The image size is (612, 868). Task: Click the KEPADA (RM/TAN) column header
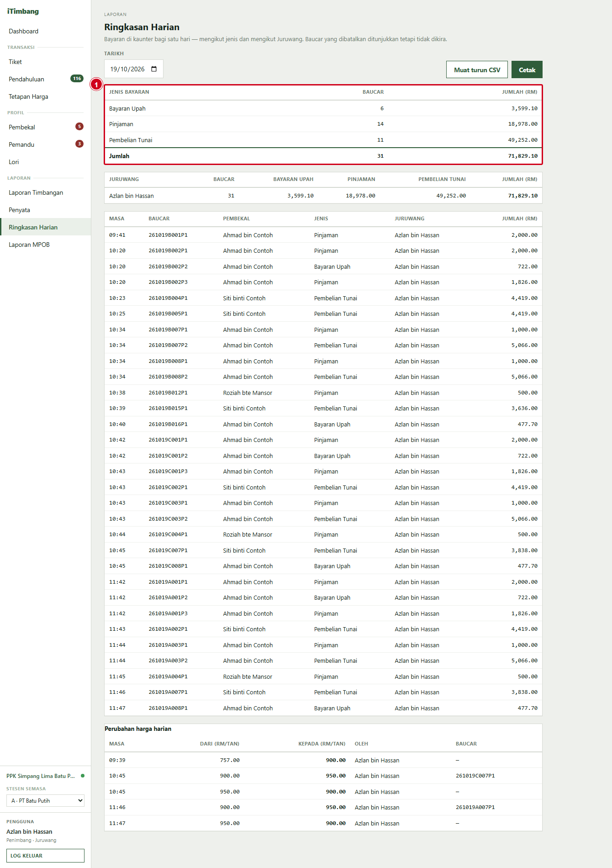click(x=322, y=744)
